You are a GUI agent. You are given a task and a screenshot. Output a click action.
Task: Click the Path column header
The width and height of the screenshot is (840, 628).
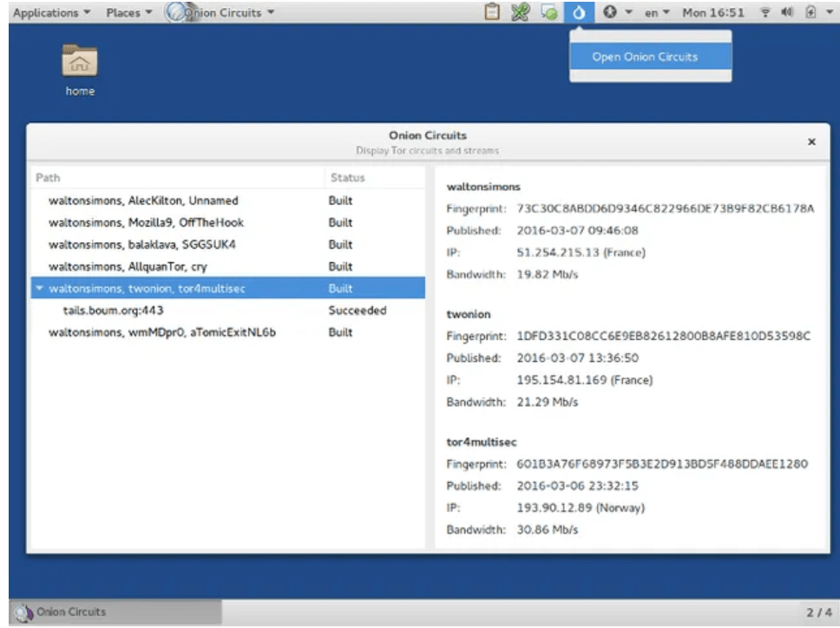177,178
